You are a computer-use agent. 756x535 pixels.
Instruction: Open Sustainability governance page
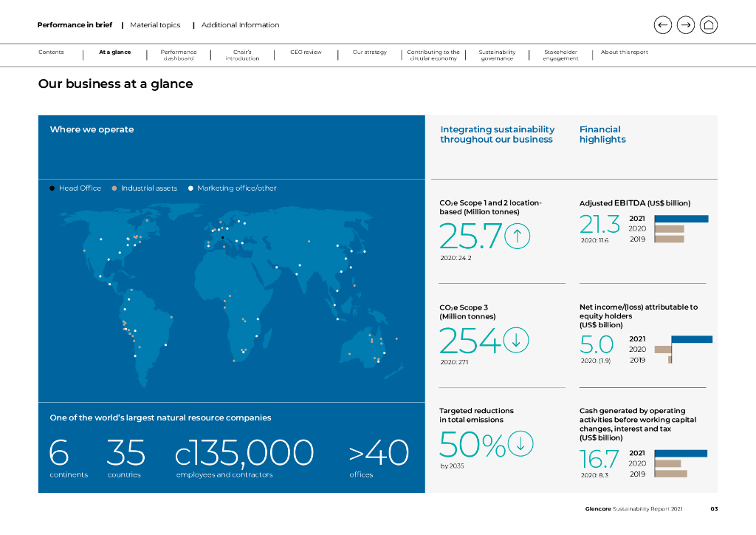pyautogui.click(x=497, y=55)
